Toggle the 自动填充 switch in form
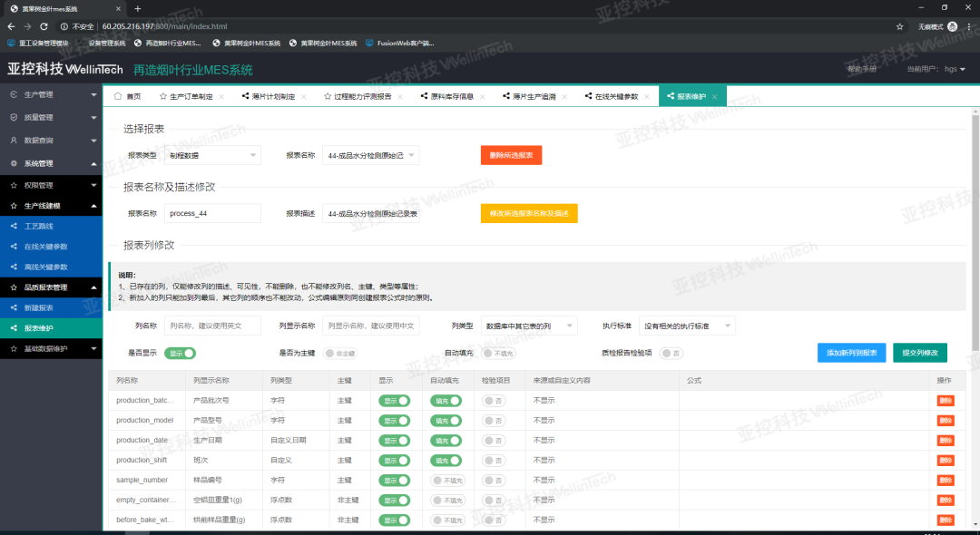Screen dimensions: 980x535 (x=498, y=354)
